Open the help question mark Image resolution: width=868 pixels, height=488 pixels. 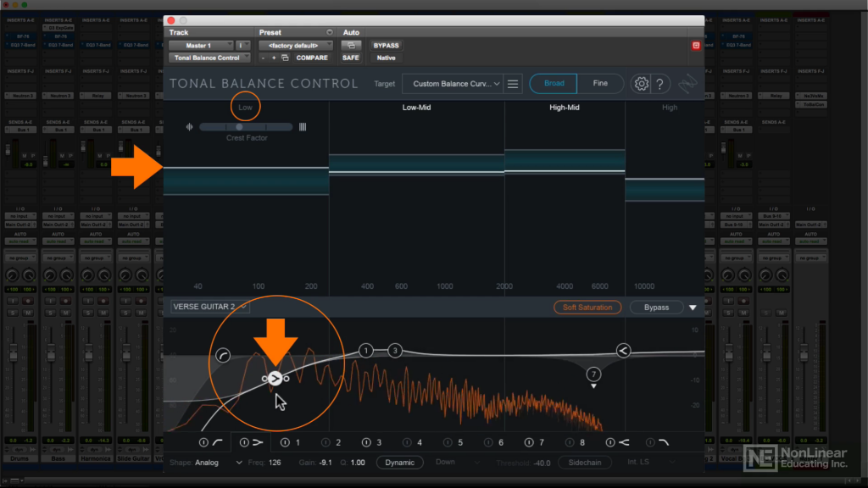[x=659, y=84]
